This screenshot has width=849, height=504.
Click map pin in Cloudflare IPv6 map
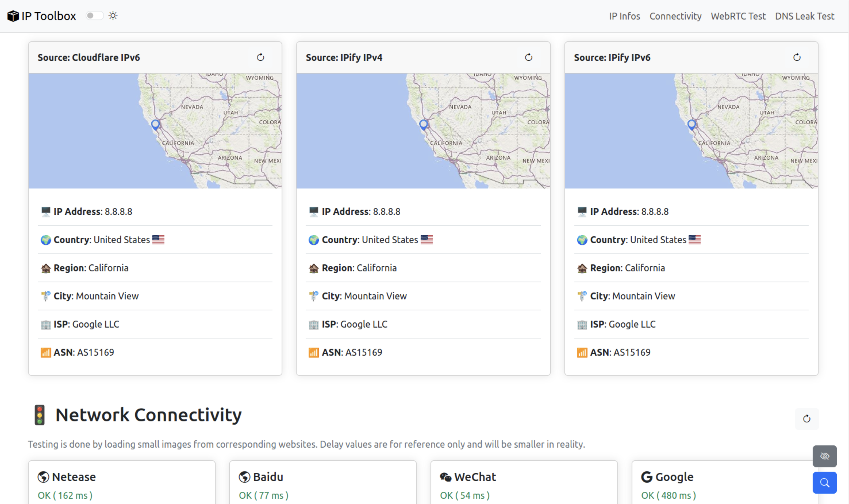(x=155, y=125)
